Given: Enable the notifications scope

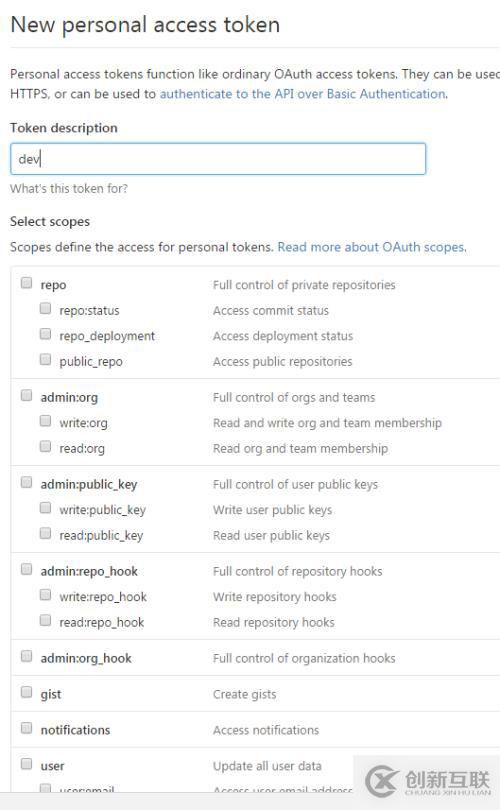Looking at the screenshot, I should pos(26,728).
